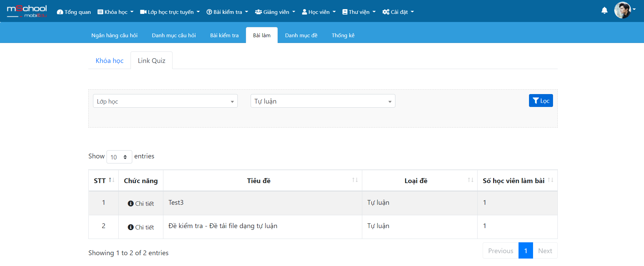Open Chi tiết for Đề tải file dạng tự luận
The height and width of the screenshot is (266, 644).
pos(141,227)
